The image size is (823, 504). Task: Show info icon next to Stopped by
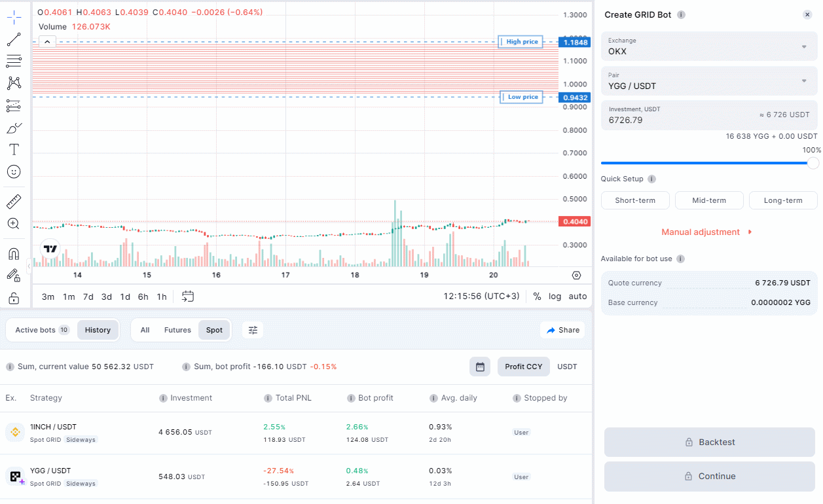click(517, 398)
